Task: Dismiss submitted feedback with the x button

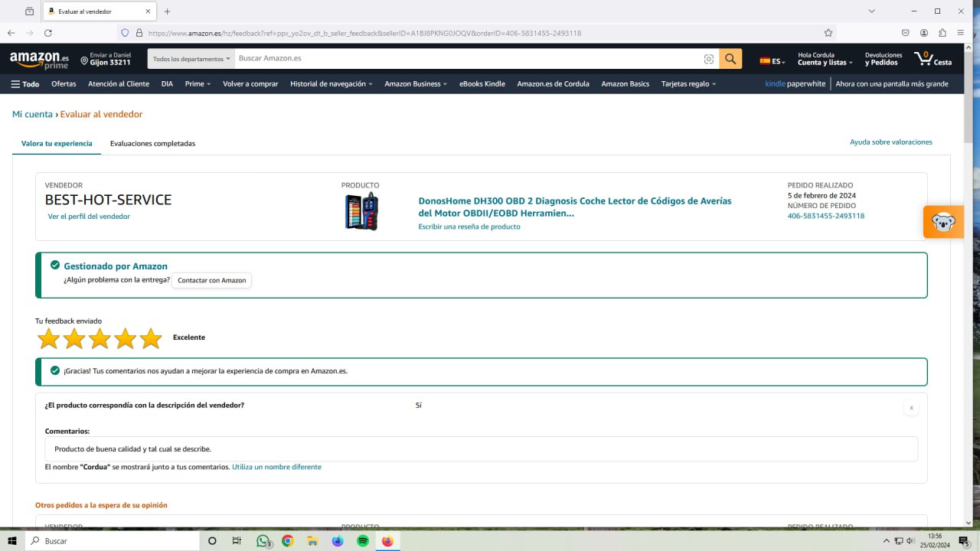Action: point(911,408)
